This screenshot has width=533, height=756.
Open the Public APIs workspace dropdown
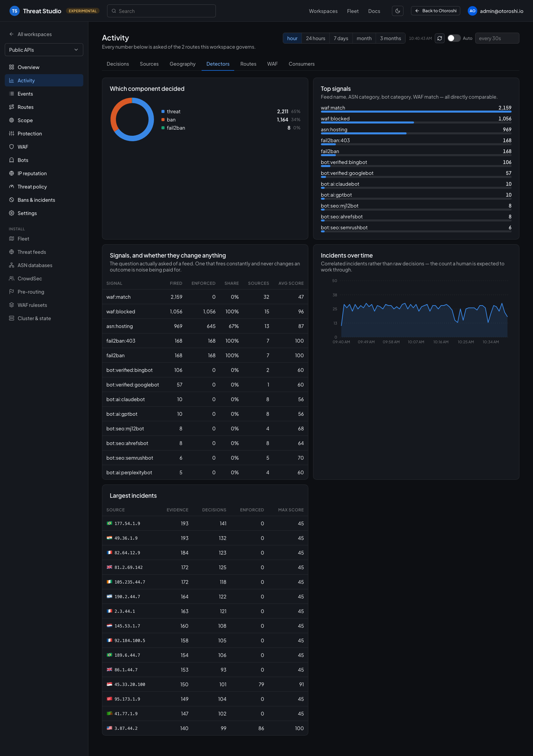click(44, 50)
